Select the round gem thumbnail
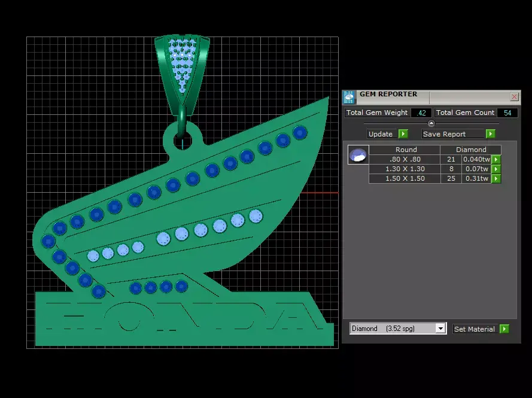This screenshot has height=398, width=532. click(x=358, y=155)
